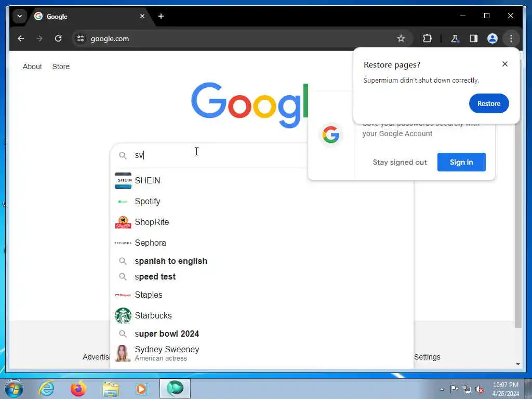Screen dimensions: 532x399
Task: Toggle the side panel icon
Action: tap(474, 38)
